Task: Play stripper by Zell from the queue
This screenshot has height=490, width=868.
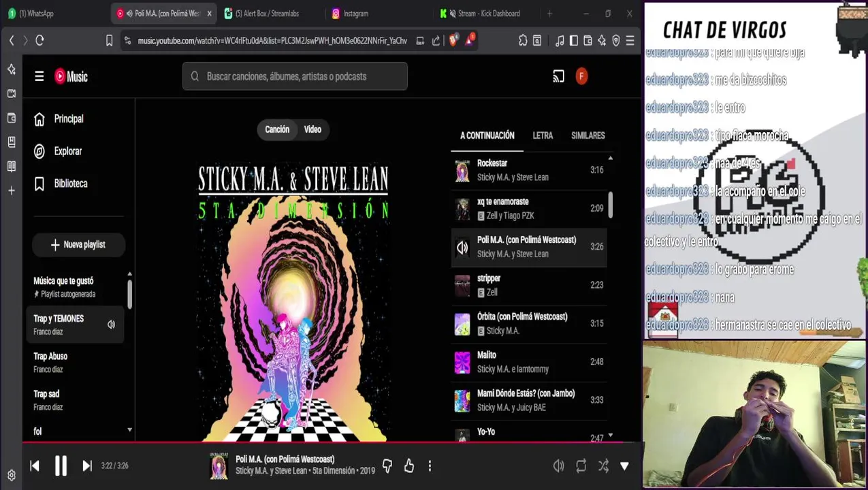Action: coord(529,285)
